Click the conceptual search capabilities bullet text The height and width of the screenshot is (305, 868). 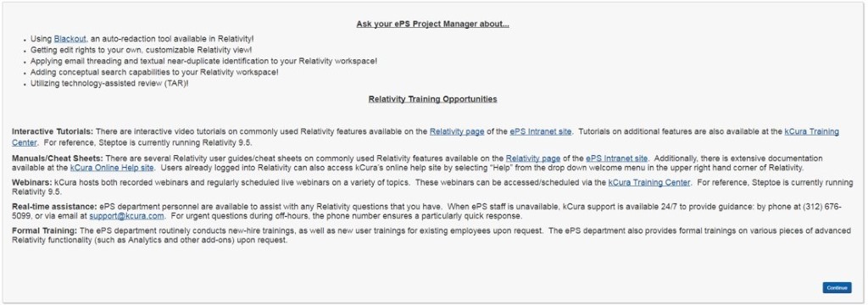click(x=154, y=72)
